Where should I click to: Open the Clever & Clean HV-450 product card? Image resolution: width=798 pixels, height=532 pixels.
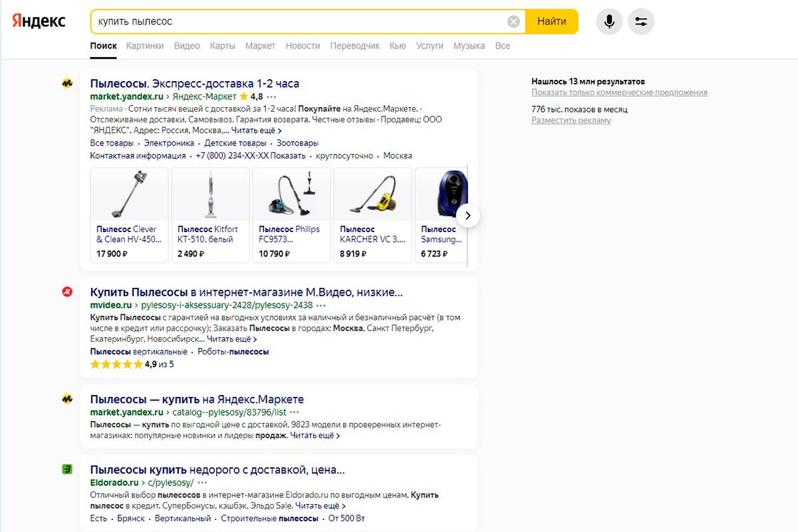pos(129,215)
